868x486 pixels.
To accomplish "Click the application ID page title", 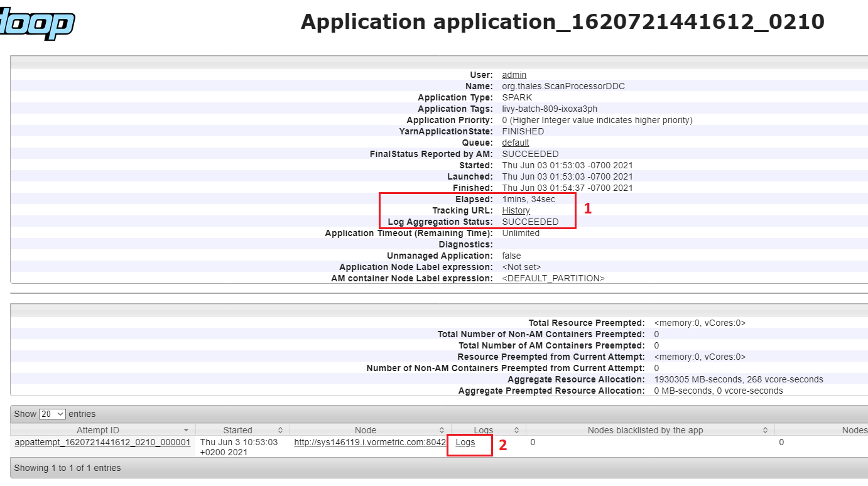I will click(562, 22).
